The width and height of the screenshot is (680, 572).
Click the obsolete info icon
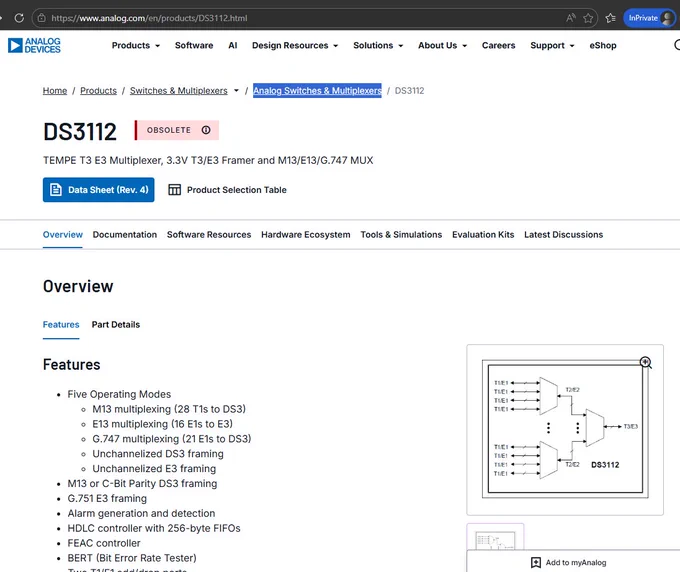coord(206,130)
